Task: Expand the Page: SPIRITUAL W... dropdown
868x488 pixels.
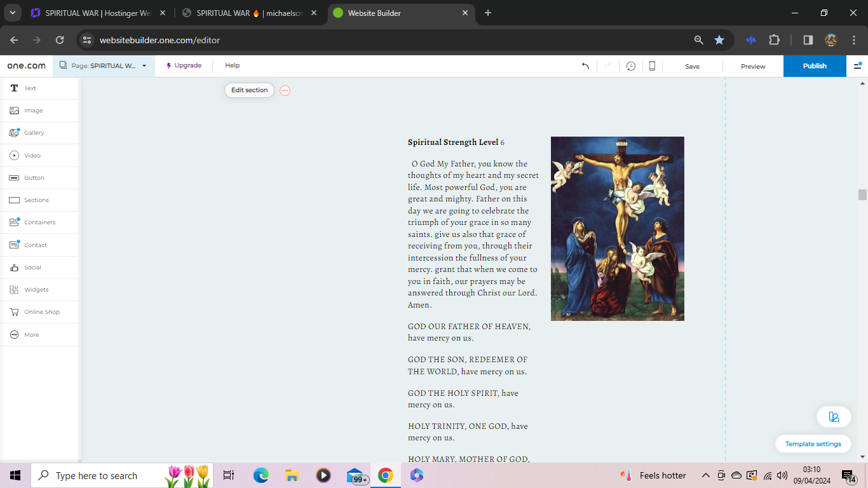Action: coord(104,65)
